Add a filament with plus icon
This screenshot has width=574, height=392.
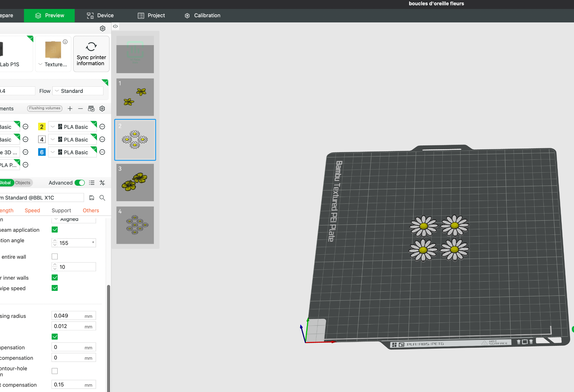coord(70,108)
